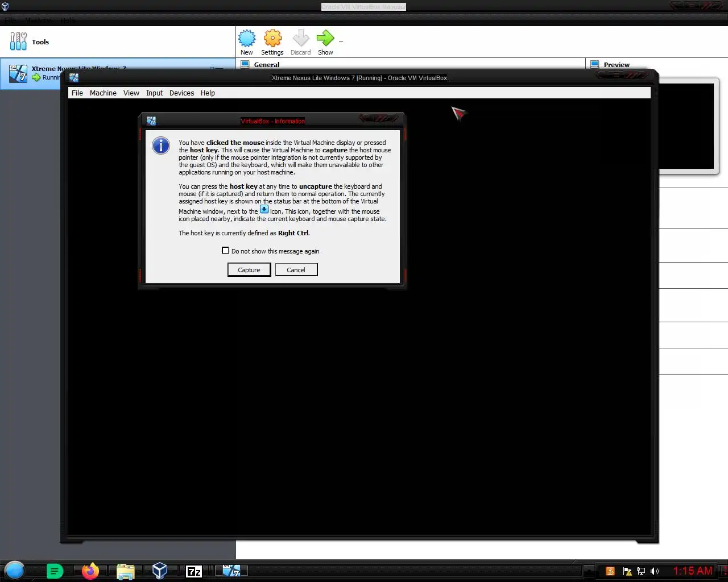This screenshot has width=728, height=582.
Task: Open the Machine menu in the VM window
Action: [x=103, y=93]
